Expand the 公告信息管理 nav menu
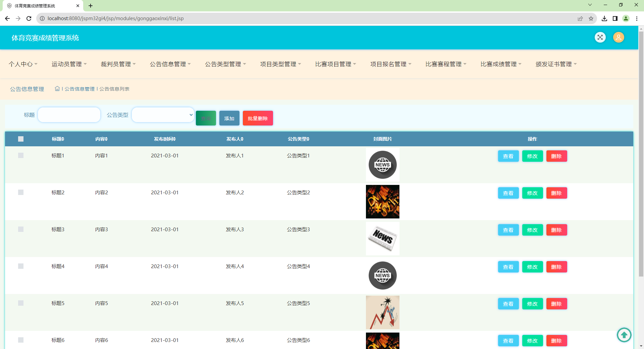 (x=170, y=64)
